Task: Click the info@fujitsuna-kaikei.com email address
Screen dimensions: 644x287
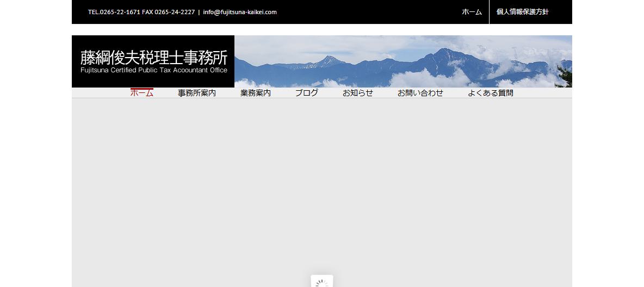Action: [240, 12]
